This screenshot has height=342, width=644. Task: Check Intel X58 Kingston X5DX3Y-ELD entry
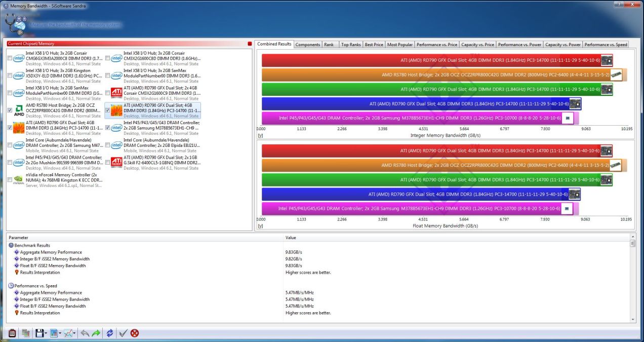pos(10,75)
